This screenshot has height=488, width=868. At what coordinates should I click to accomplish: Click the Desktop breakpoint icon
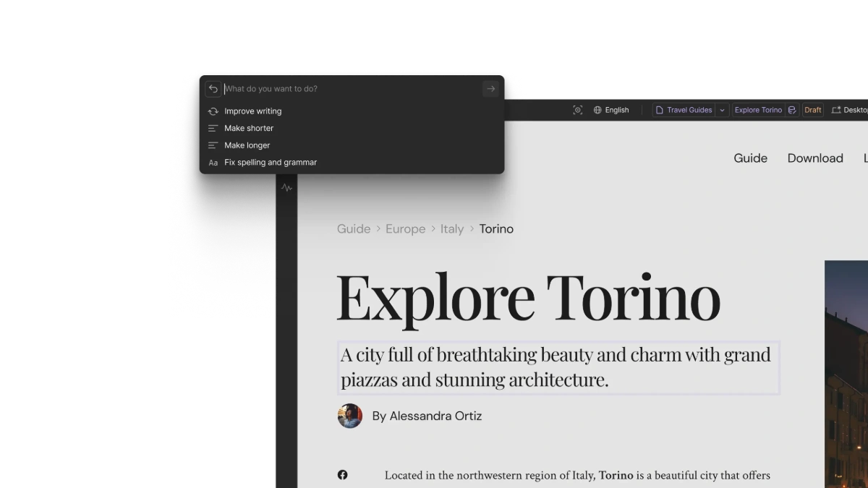(836, 110)
